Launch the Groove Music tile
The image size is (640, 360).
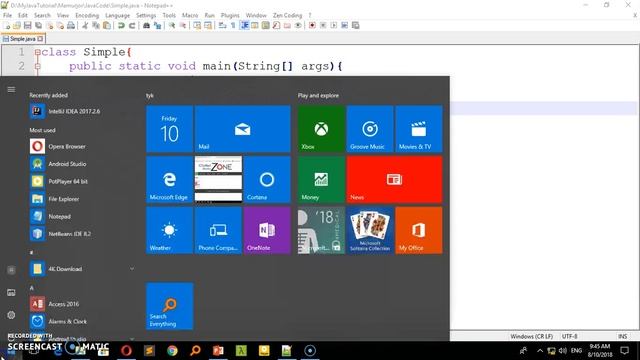pos(370,129)
